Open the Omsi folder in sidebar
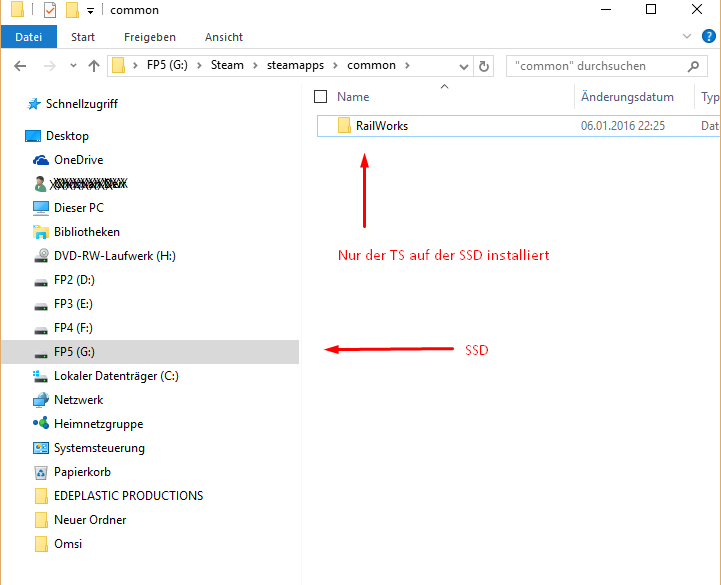The height and width of the screenshot is (585, 721). pyautogui.click(x=68, y=544)
